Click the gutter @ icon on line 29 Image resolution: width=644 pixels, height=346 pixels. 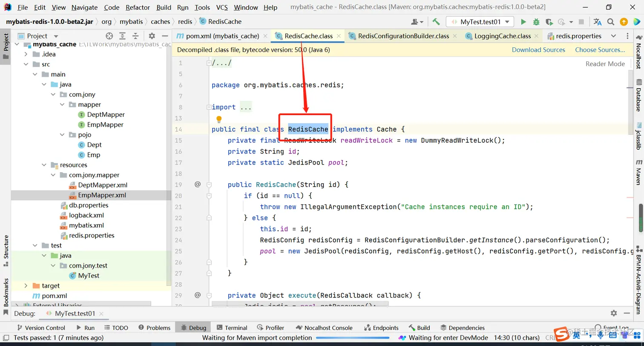tap(198, 295)
